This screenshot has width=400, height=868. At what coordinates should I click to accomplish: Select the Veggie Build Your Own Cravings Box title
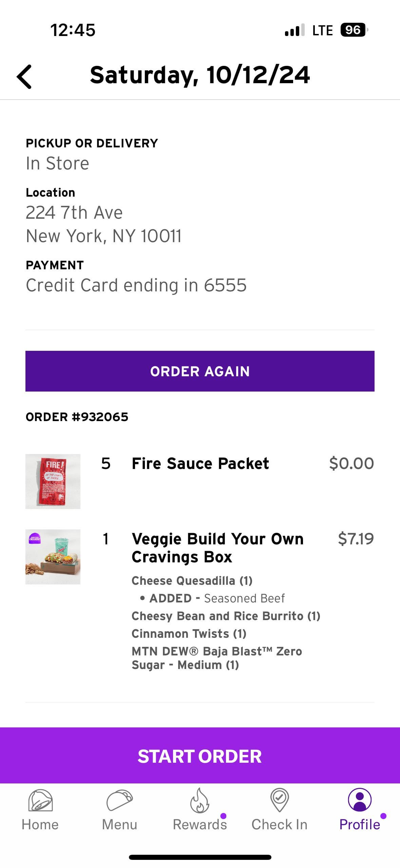point(217,548)
